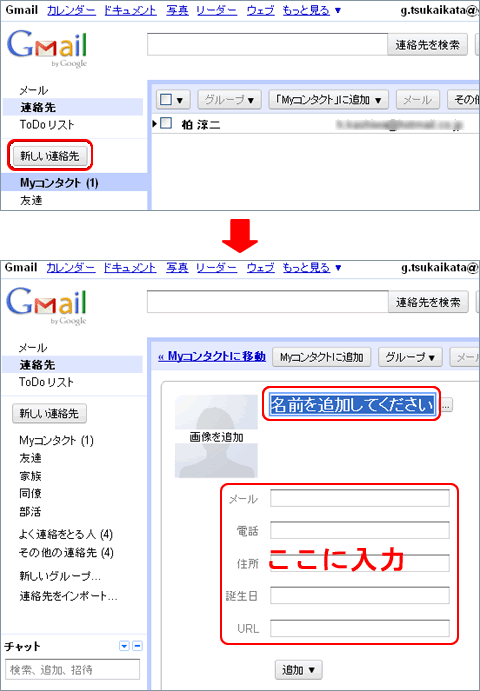
Task: Click 新しい連絡先 button on the contact list page
Action: (50, 156)
